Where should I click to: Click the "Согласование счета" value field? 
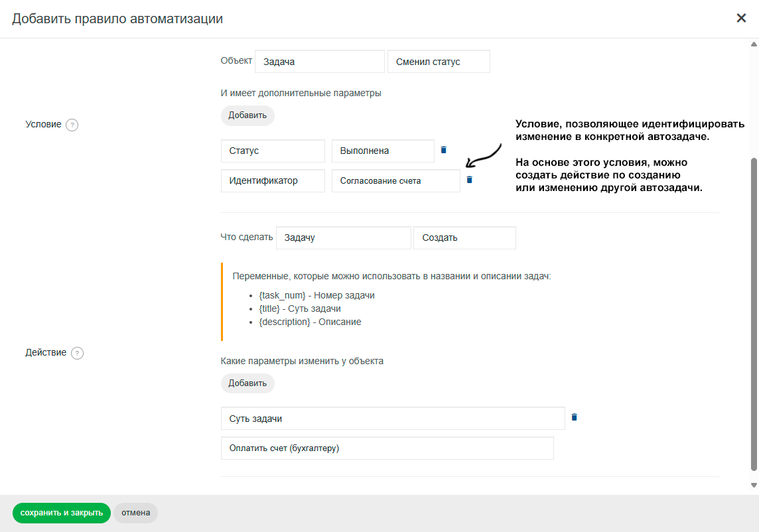click(395, 179)
